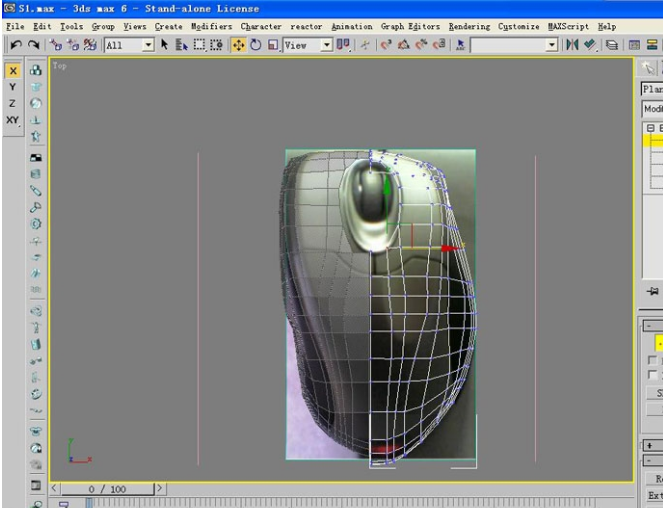Open the MAXScript menu

570,26
